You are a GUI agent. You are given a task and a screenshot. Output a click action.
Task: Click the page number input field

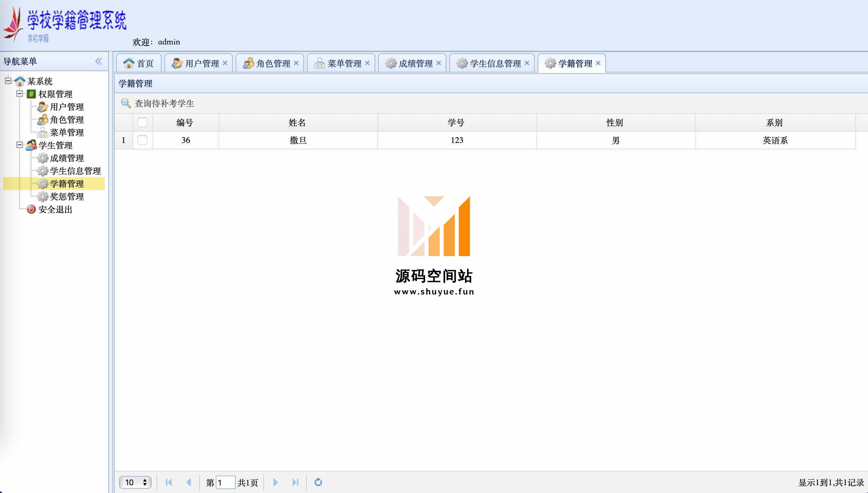coord(225,482)
